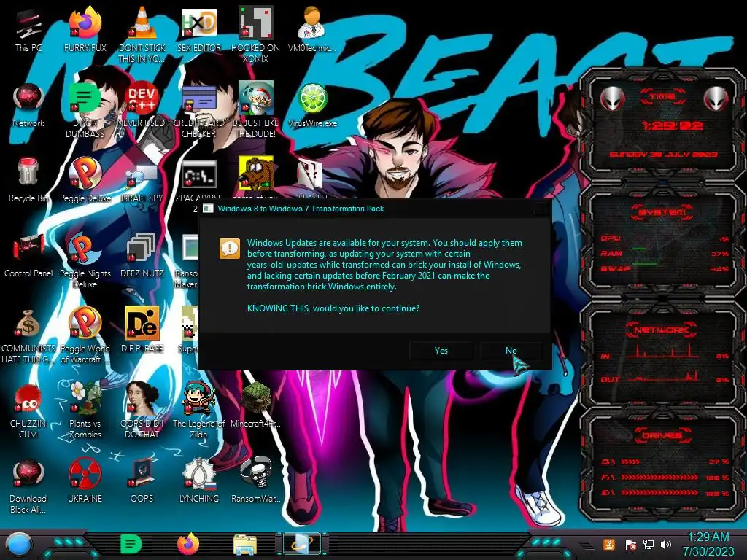Click the F:\ drive usage bar
This screenshot has height=560, width=747.
[x=659, y=477]
